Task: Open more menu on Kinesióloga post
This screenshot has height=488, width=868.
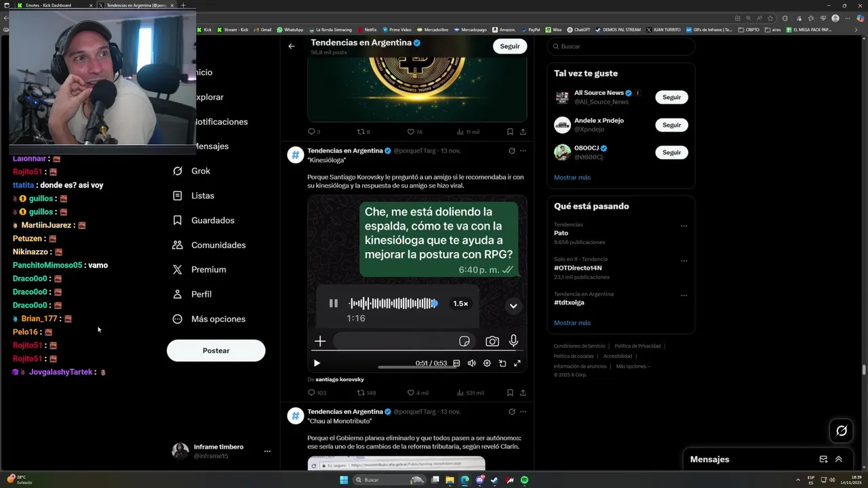Action: point(523,150)
